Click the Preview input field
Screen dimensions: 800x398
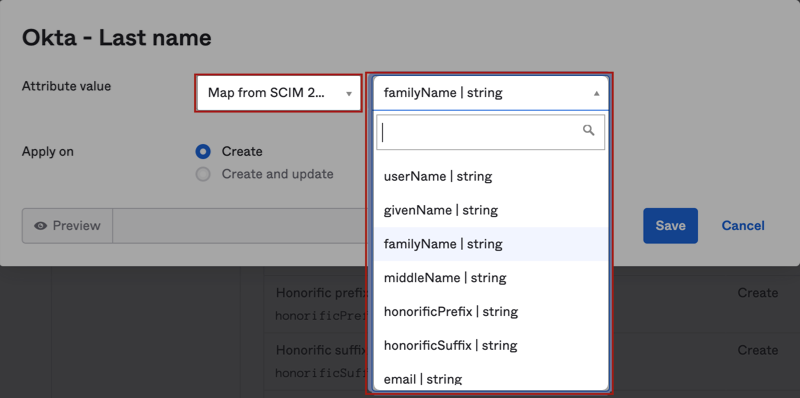[240, 226]
